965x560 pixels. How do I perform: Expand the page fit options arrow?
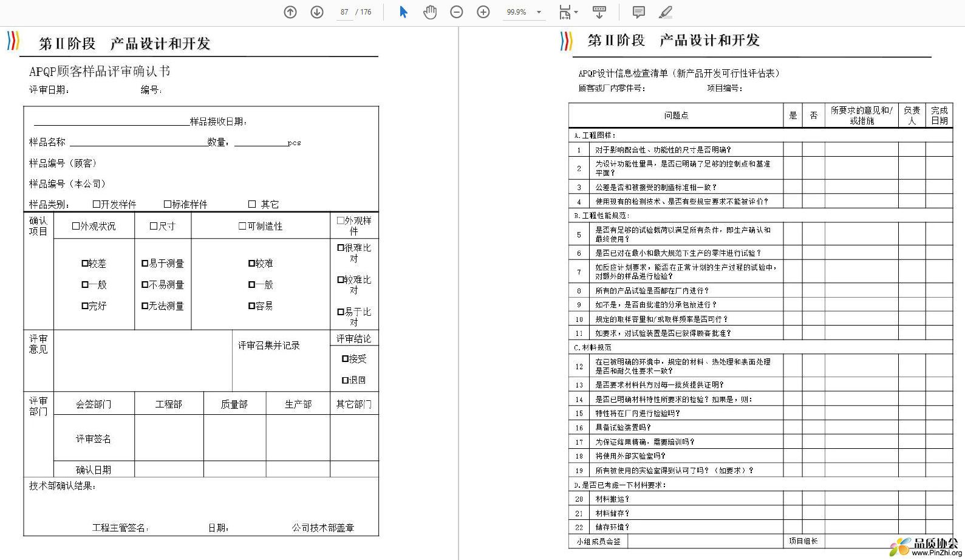[x=576, y=12]
